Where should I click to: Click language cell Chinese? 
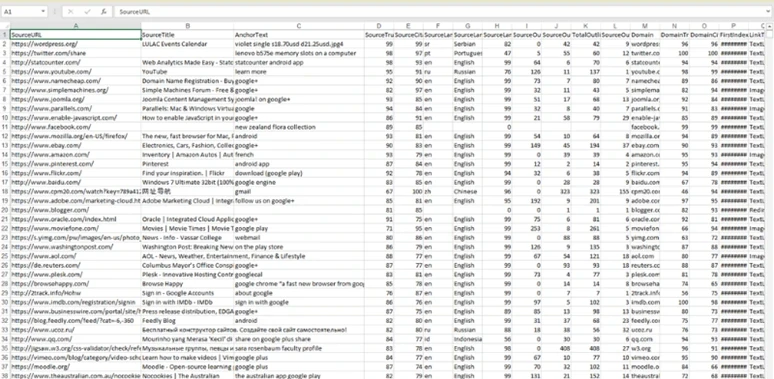tap(467, 191)
